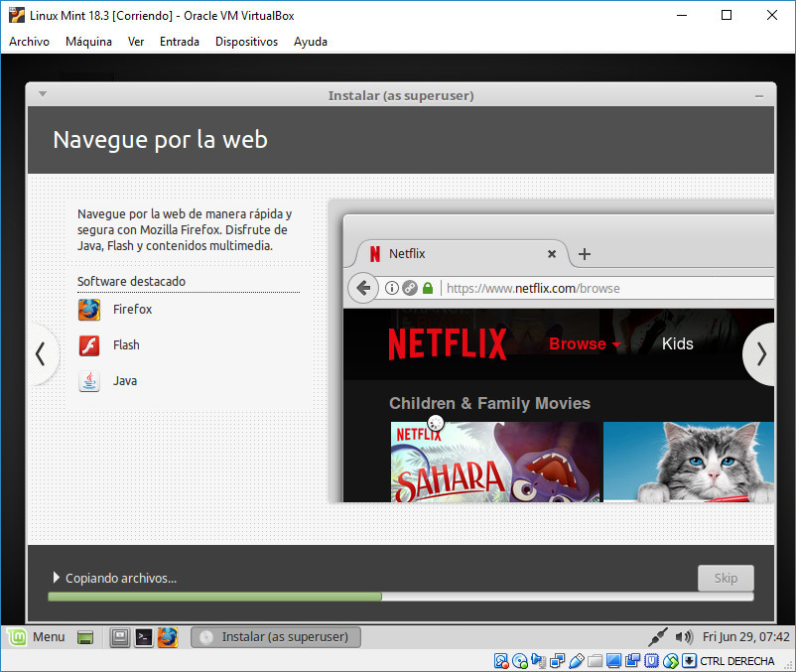Go to the previous installer slide
This screenshot has height=672, width=796.
[42, 354]
